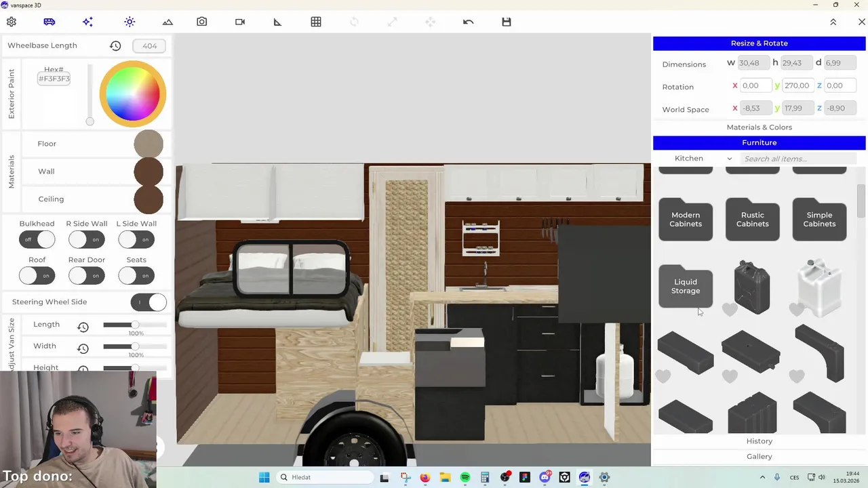Screen dimensions: 868x488
Task: Select the black jerry can thumbnail
Action: point(752,287)
